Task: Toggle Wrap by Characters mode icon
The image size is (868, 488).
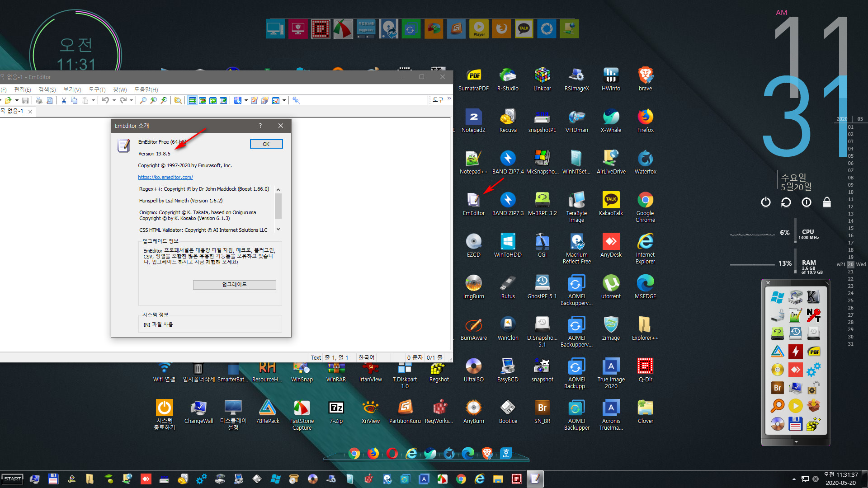Action: pyautogui.click(x=203, y=100)
